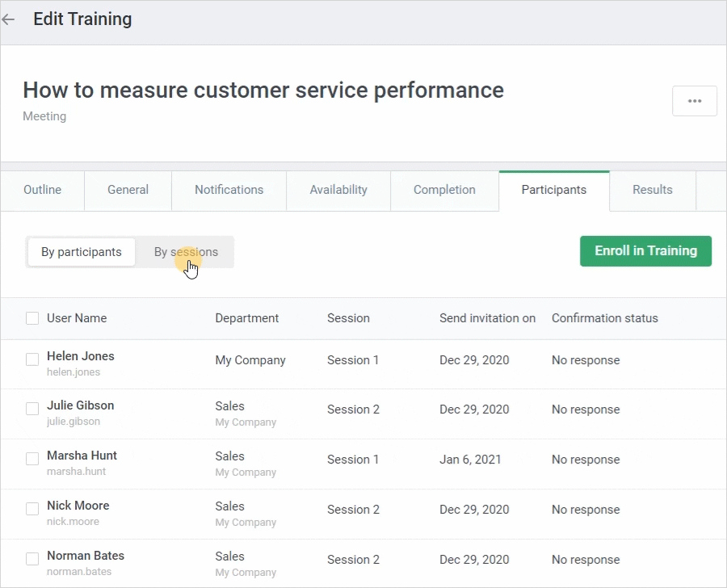The image size is (727, 588).
Task: Open the Completion tab
Action: pos(444,190)
